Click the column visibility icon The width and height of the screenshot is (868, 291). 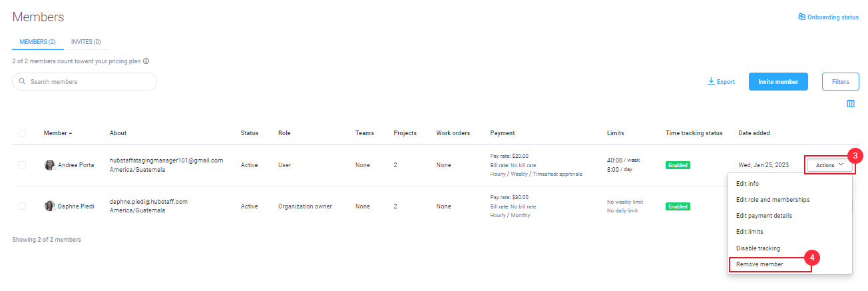click(x=851, y=104)
